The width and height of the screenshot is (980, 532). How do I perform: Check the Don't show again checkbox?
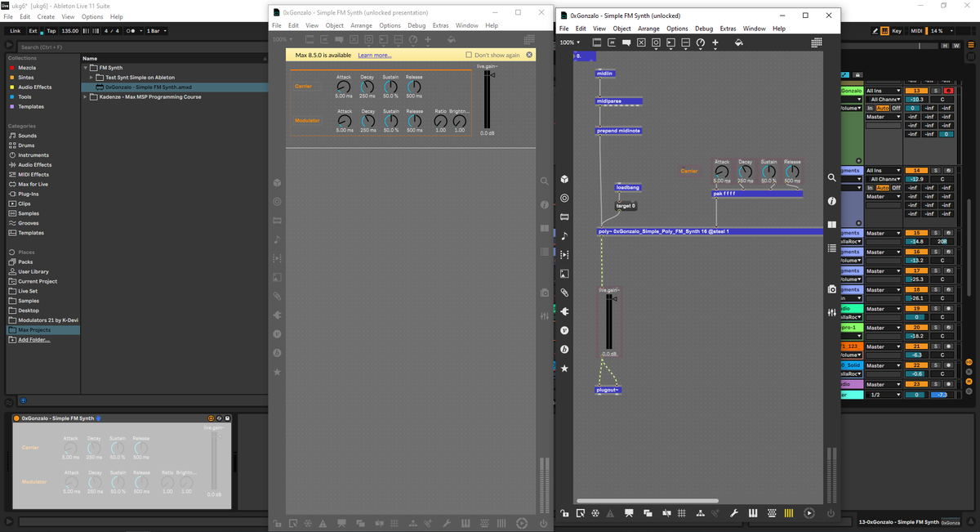point(468,55)
